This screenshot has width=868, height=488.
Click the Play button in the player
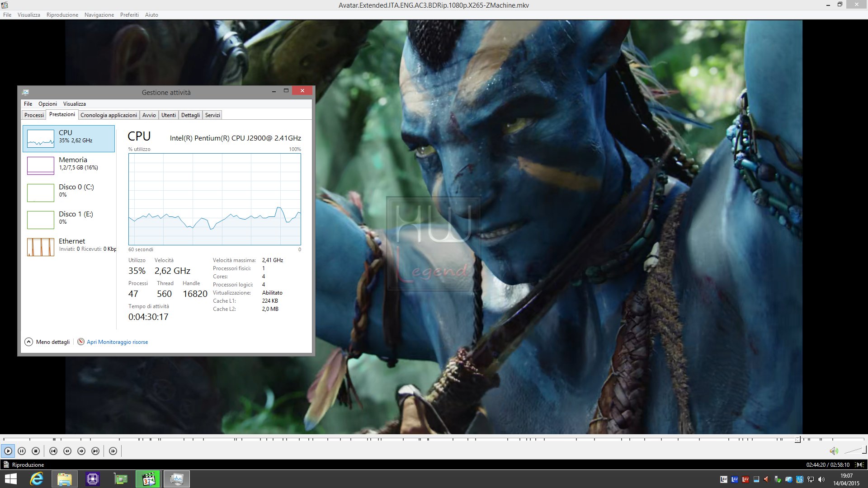[x=8, y=451]
